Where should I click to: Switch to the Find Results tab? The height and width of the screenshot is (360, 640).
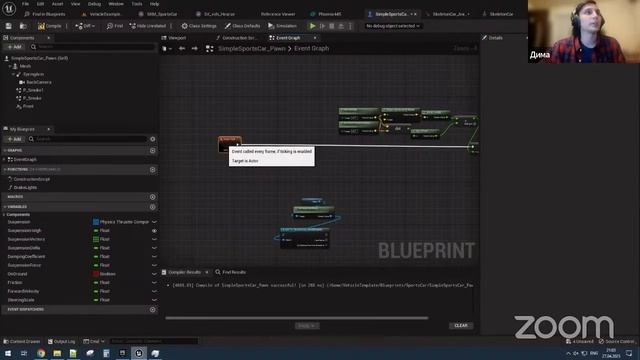click(x=231, y=272)
